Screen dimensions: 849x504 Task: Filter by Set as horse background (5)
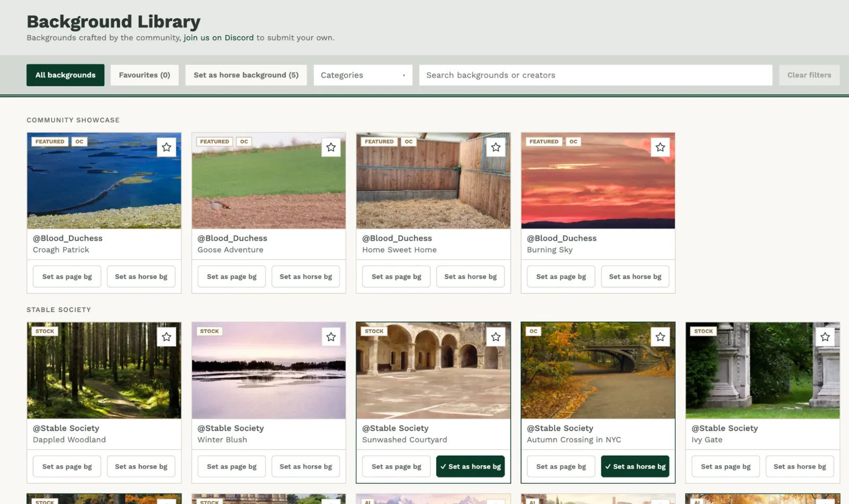coord(246,75)
